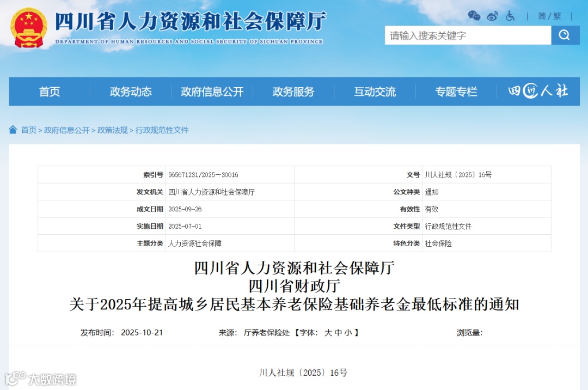
Task: Select 首页 in the navigation bar
Action: (50, 92)
